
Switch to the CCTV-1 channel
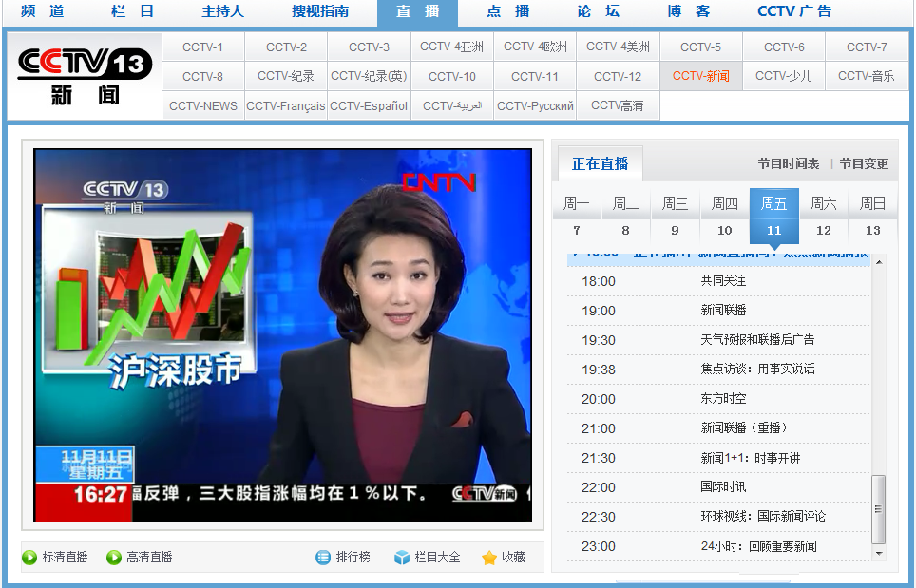tap(202, 47)
